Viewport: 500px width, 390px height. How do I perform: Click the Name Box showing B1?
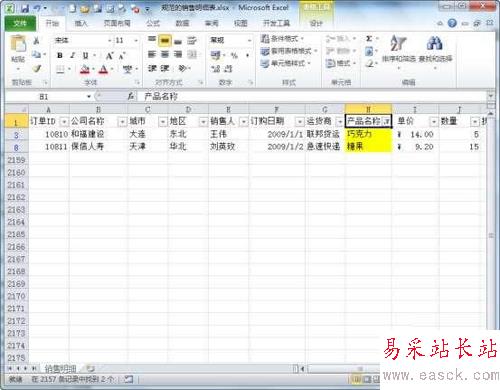(x=44, y=97)
